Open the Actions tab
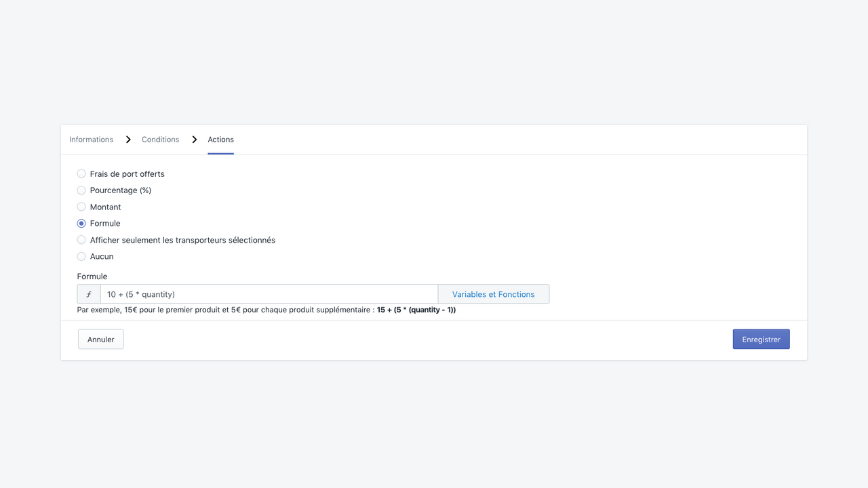The height and width of the screenshot is (488, 868). click(x=221, y=140)
